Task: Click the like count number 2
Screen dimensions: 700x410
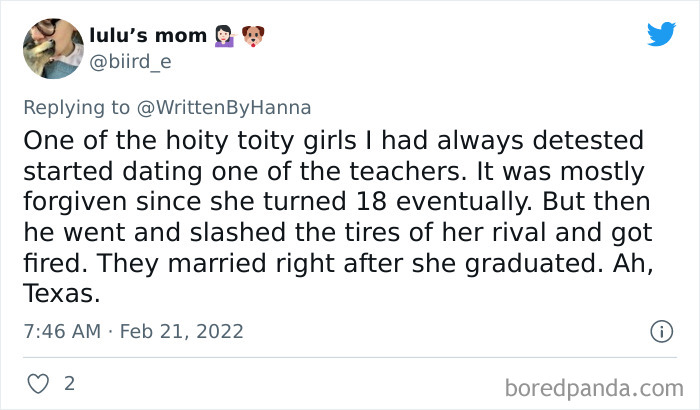Action: (x=69, y=383)
